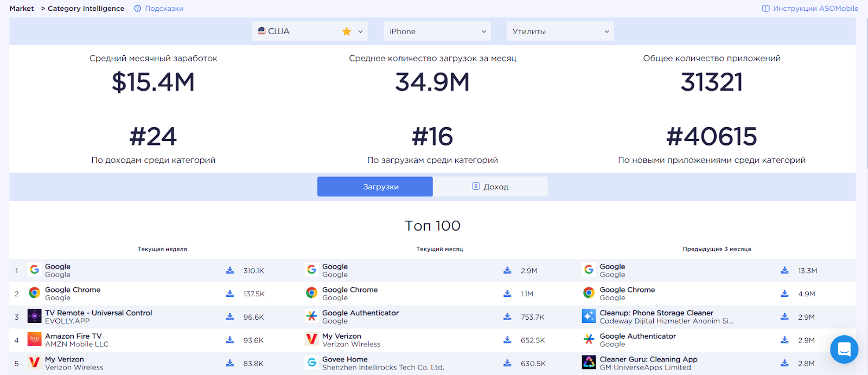Open Amazon Fire TV app name
This screenshot has width=868, height=375.
(x=73, y=336)
